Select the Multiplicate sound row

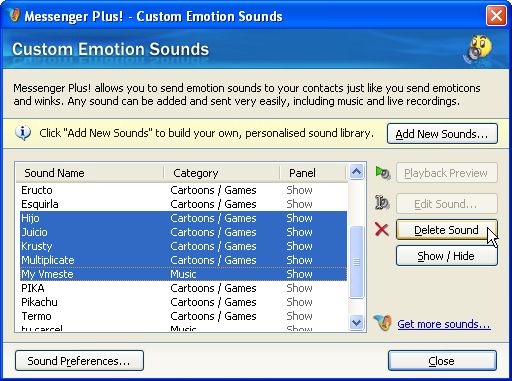pos(183,260)
